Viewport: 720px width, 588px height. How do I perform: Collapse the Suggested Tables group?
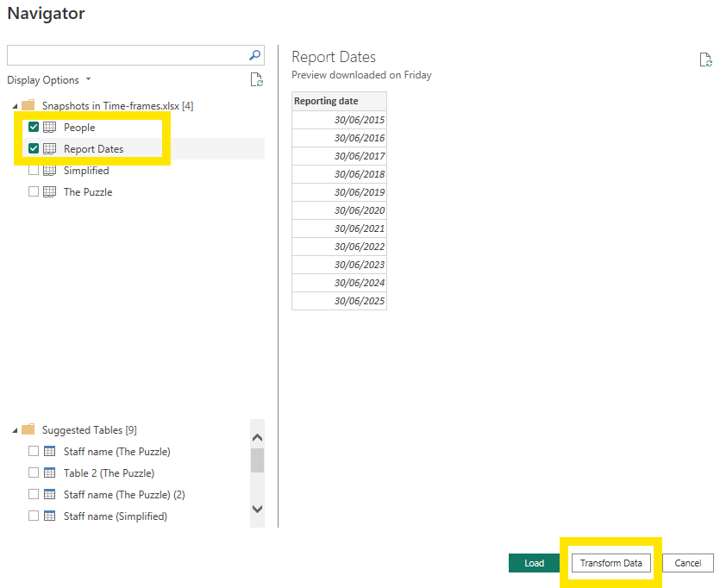tap(14, 430)
